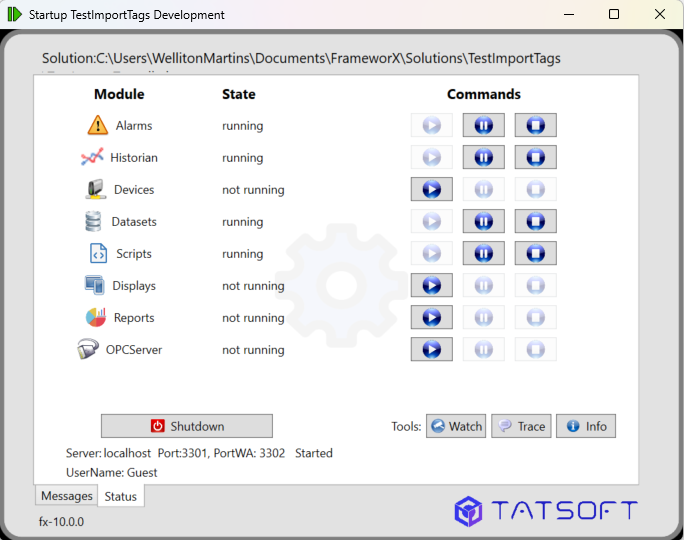Stop the Alarms module
684x540 pixels.
[x=535, y=125]
